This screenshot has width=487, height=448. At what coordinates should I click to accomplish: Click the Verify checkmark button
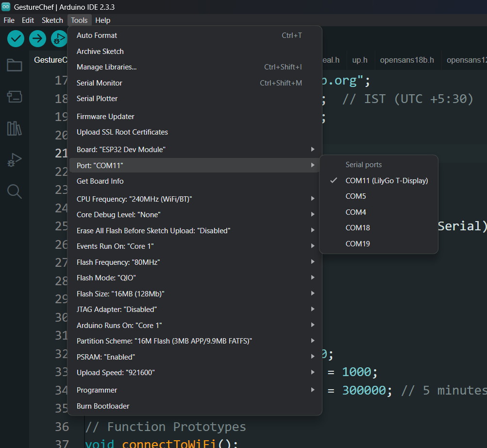click(16, 38)
